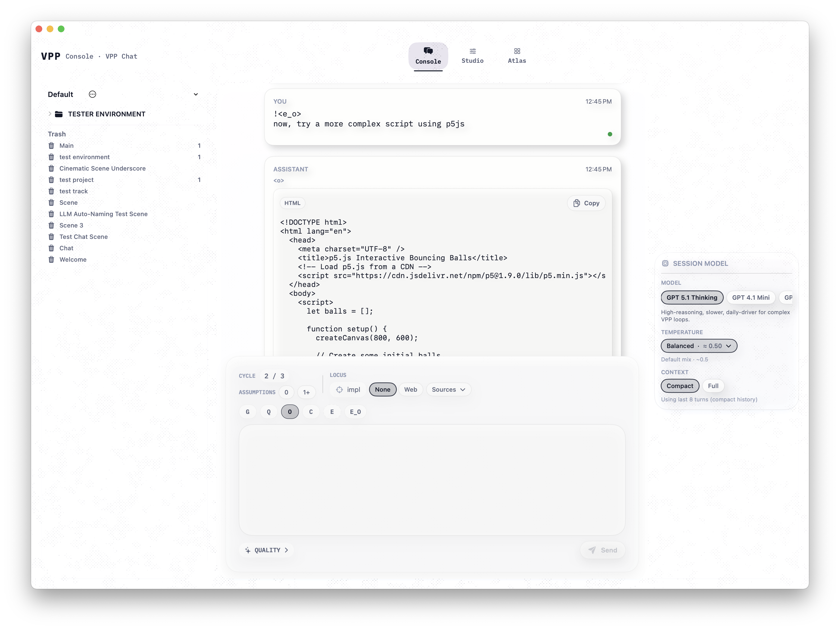This screenshot has width=840, height=630.
Task: Open the ellipsis options next to Default
Action: tap(92, 94)
